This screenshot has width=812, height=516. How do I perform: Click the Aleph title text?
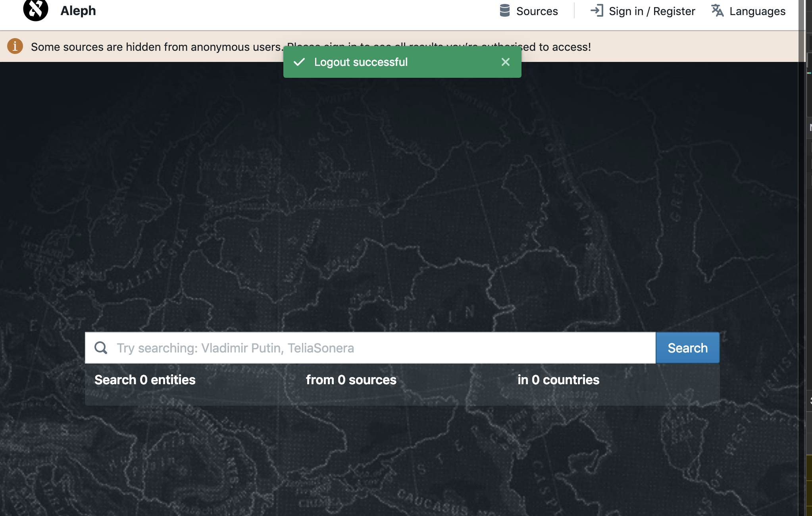click(x=78, y=11)
